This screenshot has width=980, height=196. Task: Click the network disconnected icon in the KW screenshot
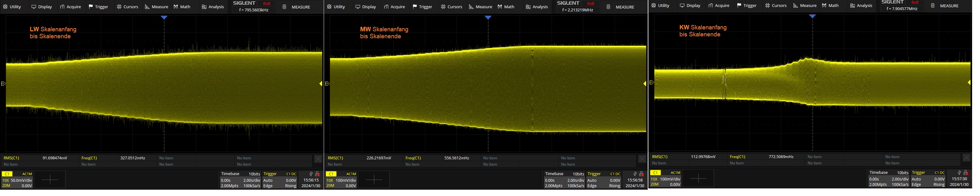965,172
